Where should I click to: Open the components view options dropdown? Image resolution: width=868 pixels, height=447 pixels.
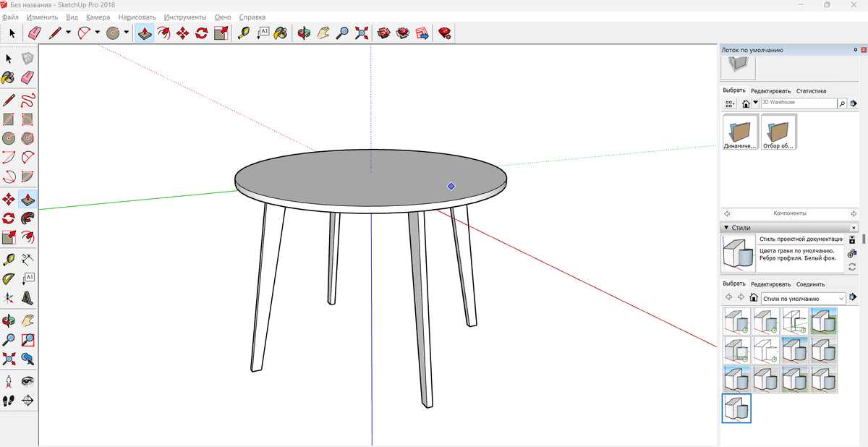click(730, 104)
